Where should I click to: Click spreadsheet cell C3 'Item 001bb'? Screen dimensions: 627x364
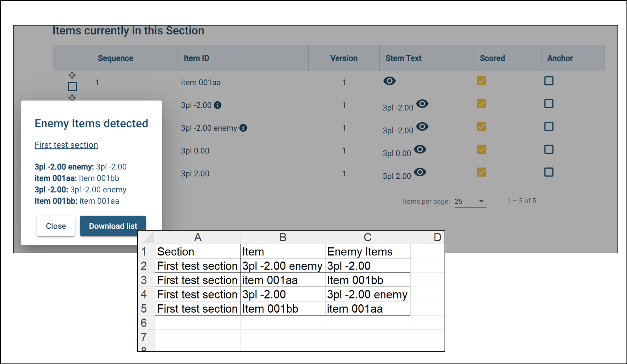click(368, 280)
